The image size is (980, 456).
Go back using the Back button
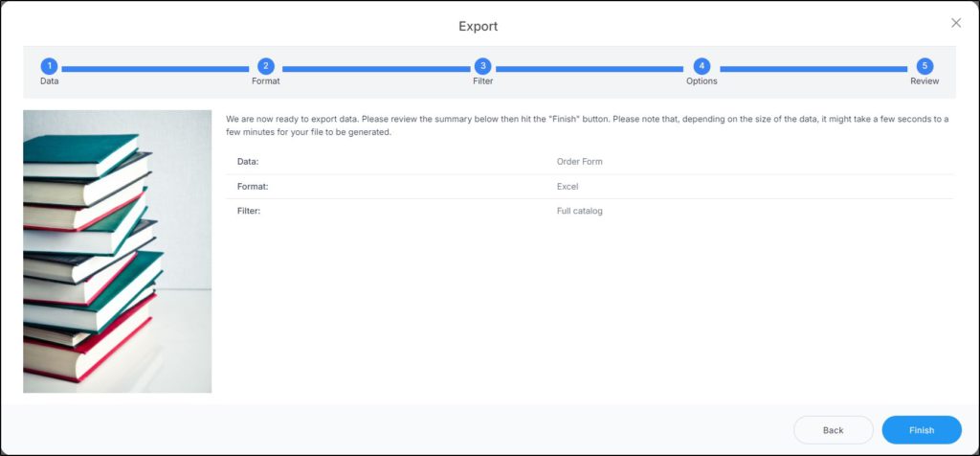pyautogui.click(x=833, y=430)
